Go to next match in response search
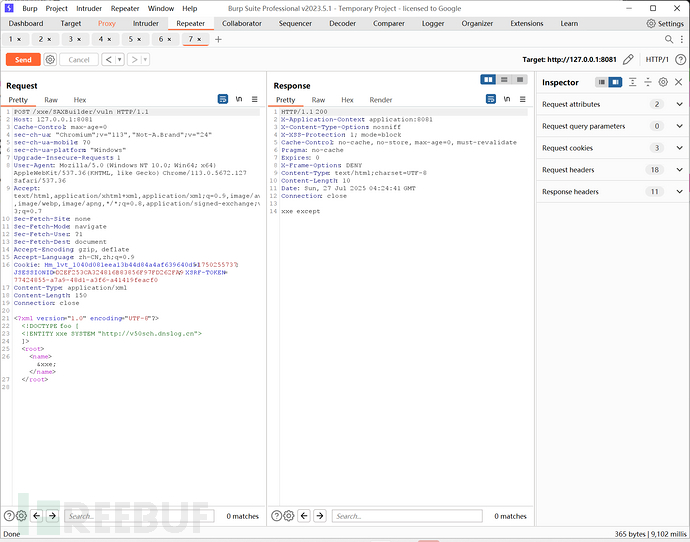Screen dimensions: 690x542 [321, 516]
